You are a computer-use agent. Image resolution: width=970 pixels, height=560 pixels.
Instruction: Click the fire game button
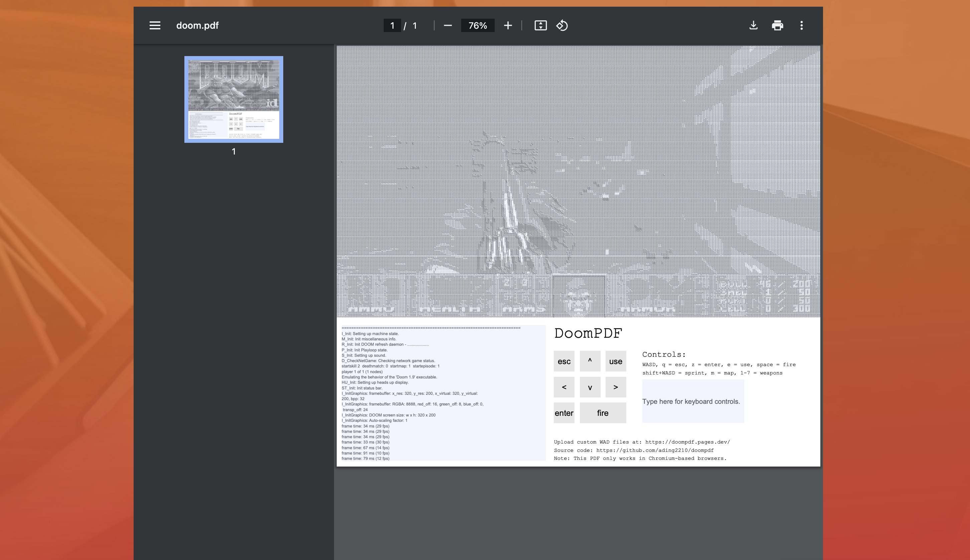603,413
